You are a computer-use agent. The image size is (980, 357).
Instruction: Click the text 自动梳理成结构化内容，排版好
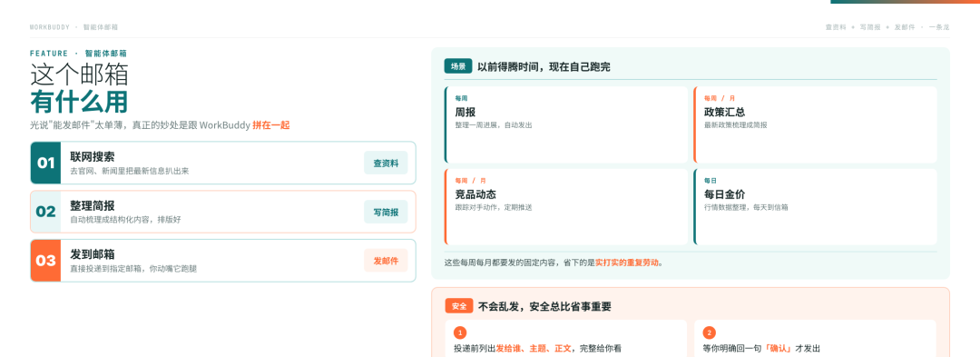click(125, 220)
